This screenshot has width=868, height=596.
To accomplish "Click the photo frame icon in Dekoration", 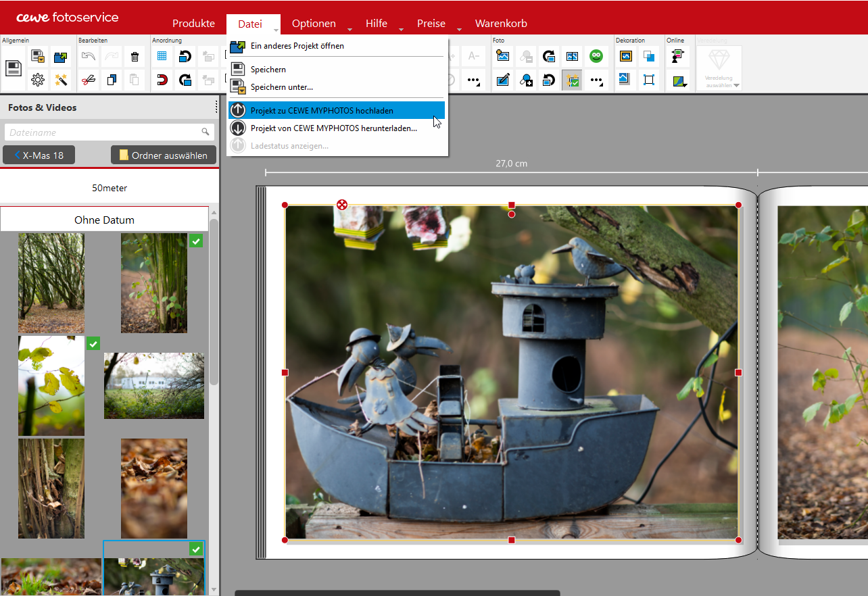I will click(x=625, y=57).
